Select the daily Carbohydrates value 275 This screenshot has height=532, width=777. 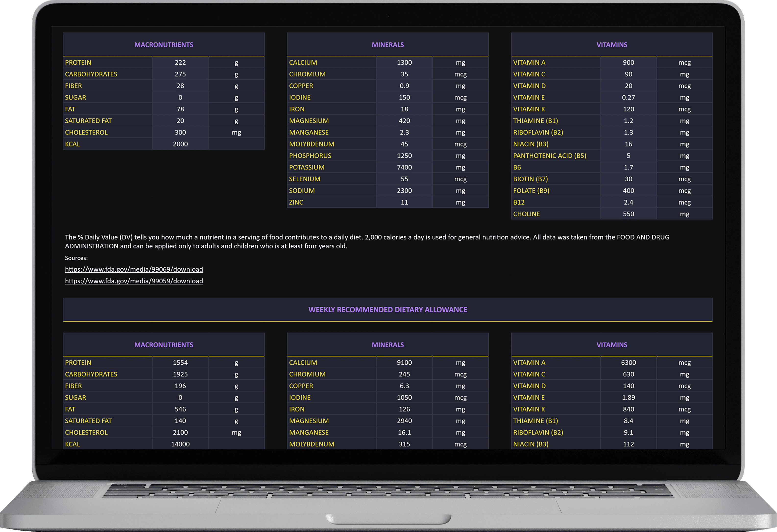180,74
